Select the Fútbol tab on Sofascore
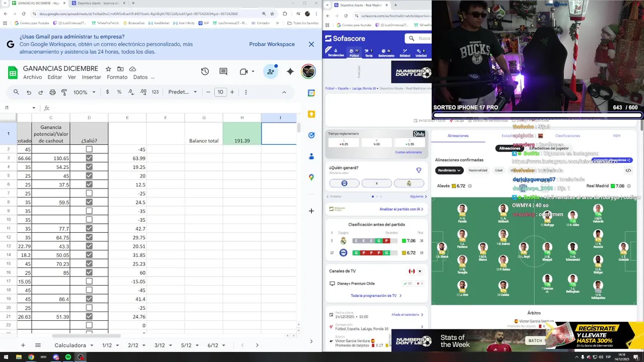 [354, 53]
